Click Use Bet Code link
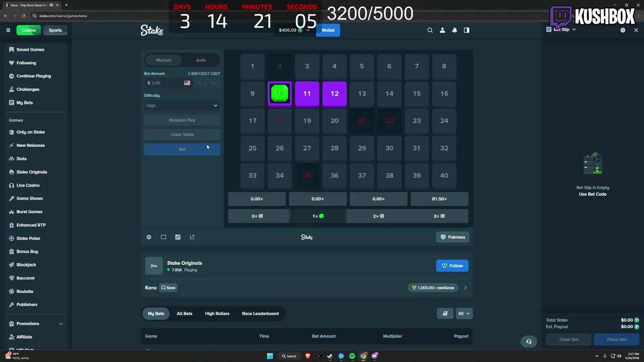The width and height of the screenshot is (644, 362). click(593, 194)
